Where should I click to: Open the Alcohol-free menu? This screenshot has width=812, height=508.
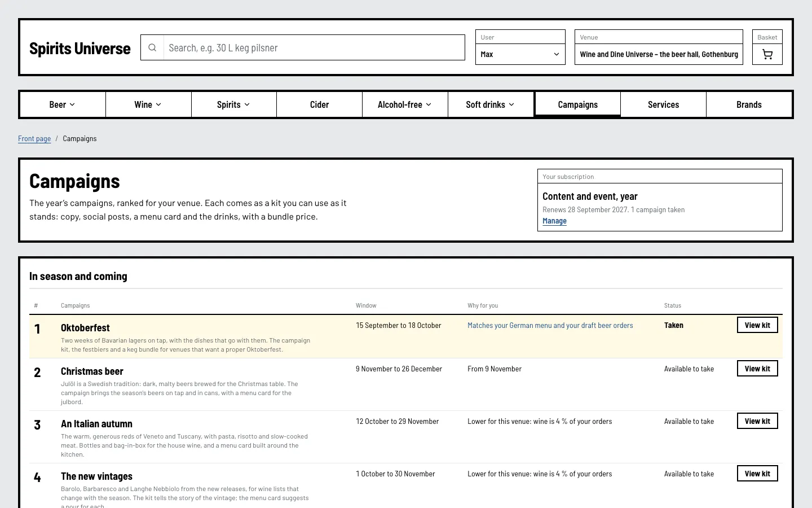coord(405,104)
